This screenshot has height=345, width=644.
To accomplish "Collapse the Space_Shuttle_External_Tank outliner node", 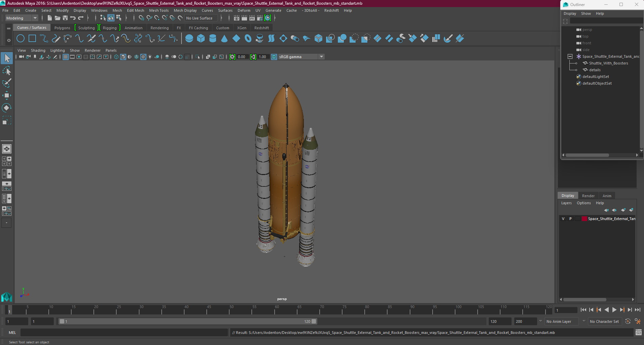I will pyautogui.click(x=570, y=56).
